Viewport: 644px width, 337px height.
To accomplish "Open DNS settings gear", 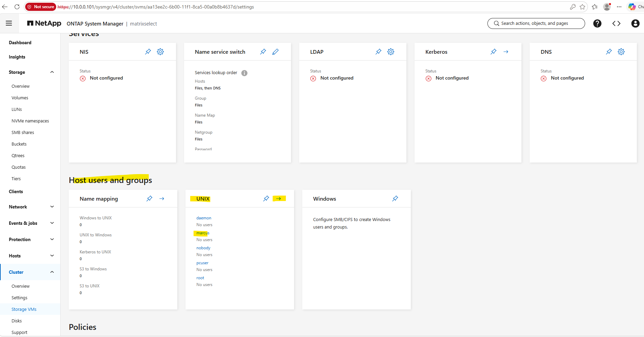I will click(621, 52).
